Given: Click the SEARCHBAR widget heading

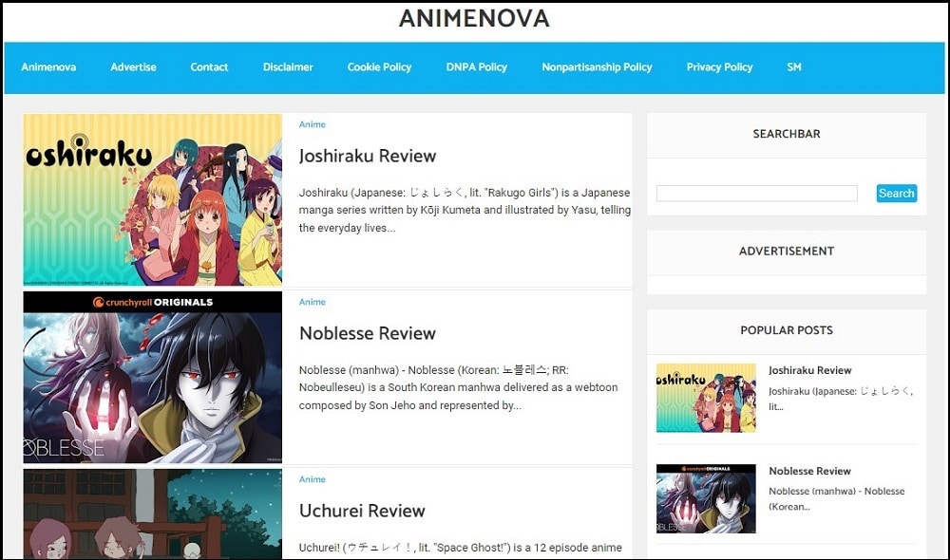Looking at the screenshot, I should [x=787, y=134].
